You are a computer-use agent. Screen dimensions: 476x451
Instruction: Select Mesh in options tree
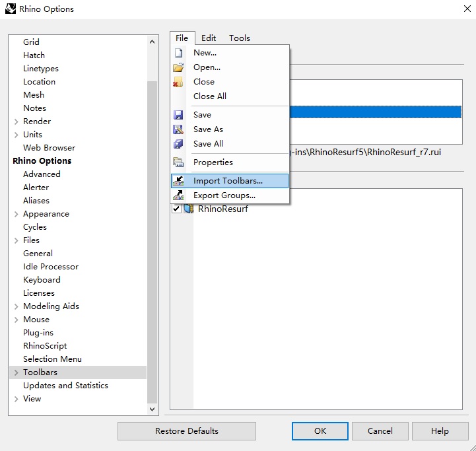[x=34, y=95]
